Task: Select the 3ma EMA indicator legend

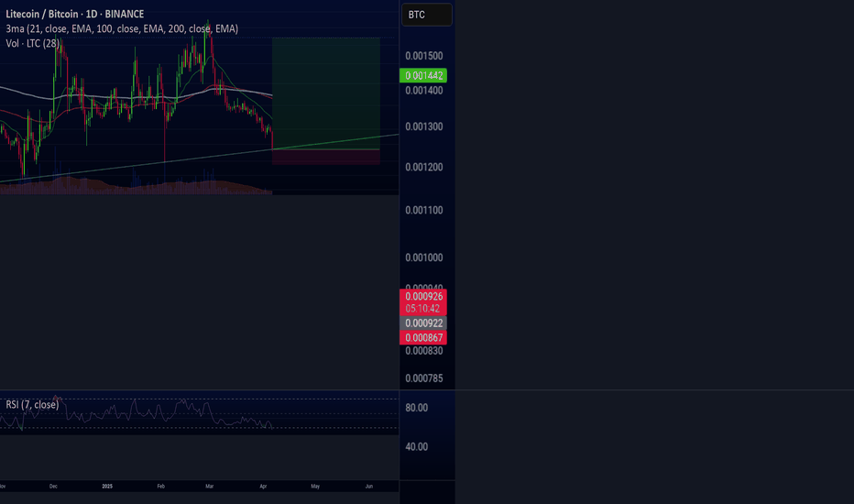Action: click(122, 29)
